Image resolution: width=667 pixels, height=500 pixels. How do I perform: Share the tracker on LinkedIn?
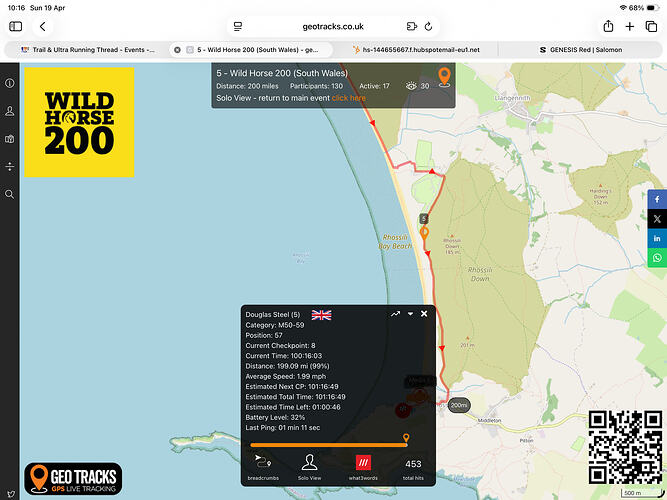click(657, 238)
